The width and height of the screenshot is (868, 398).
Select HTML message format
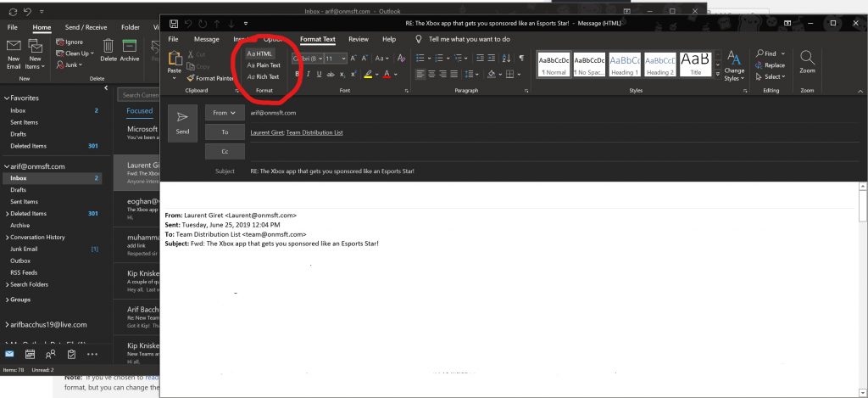click(x=259, y=53)
